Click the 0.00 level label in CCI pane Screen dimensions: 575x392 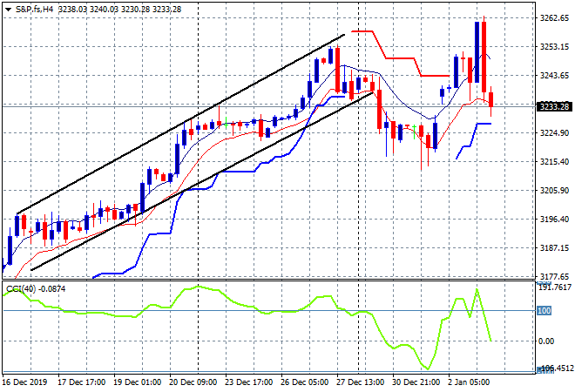(546, 341)
